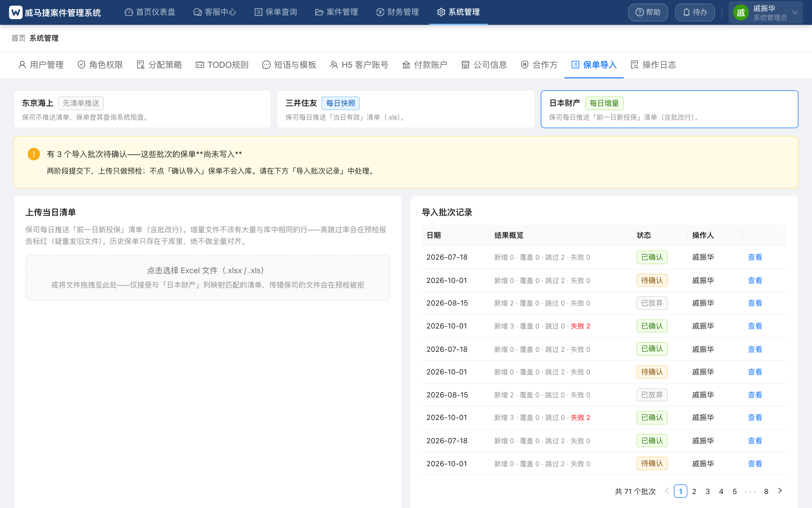
Task: Go to page 2 of the batch records
Action: click(694, 491)
